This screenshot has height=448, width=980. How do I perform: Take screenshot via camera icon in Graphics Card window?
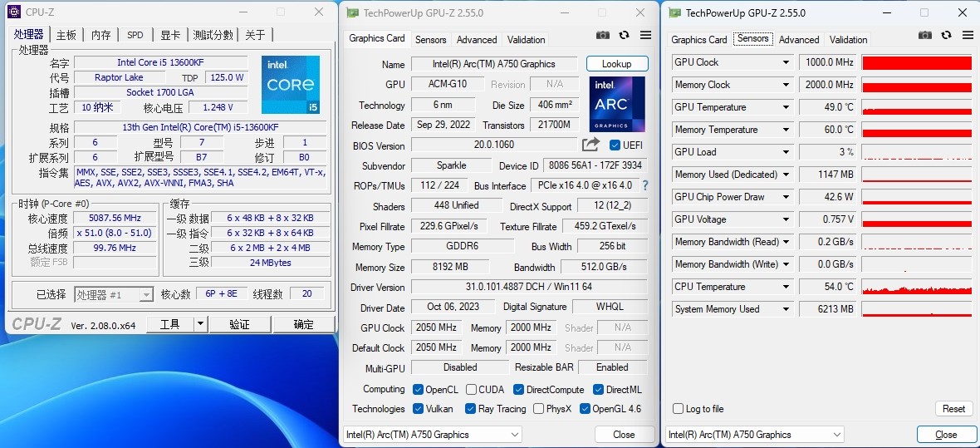[602, 36]
